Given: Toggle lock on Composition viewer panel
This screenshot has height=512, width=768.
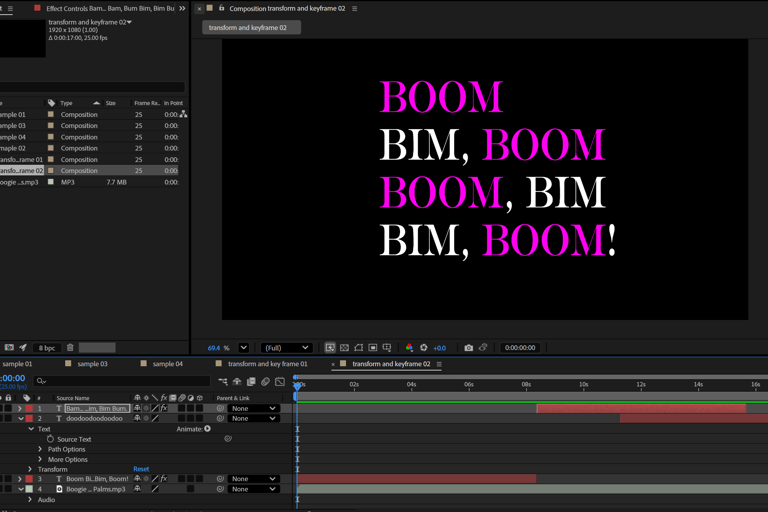Looking at the screenshot, I should coord(221,8).
